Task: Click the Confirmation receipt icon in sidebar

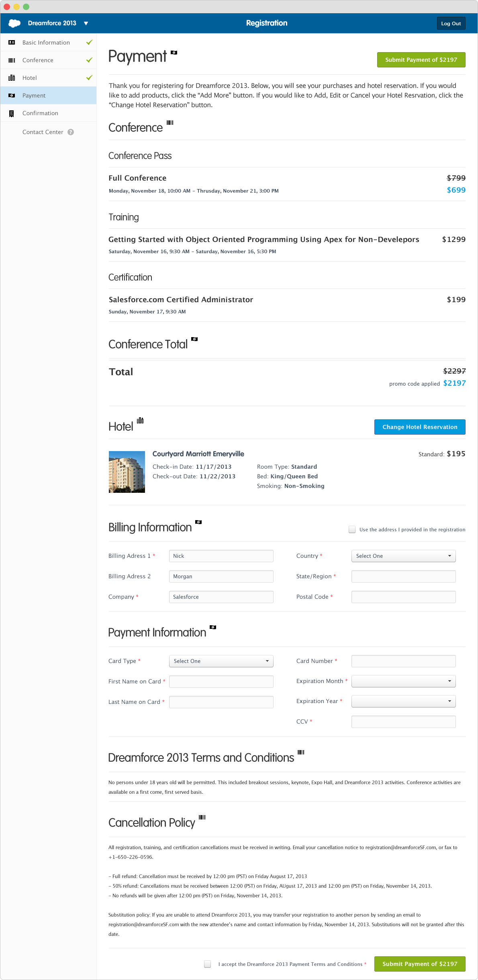Action: click(12, 114)
